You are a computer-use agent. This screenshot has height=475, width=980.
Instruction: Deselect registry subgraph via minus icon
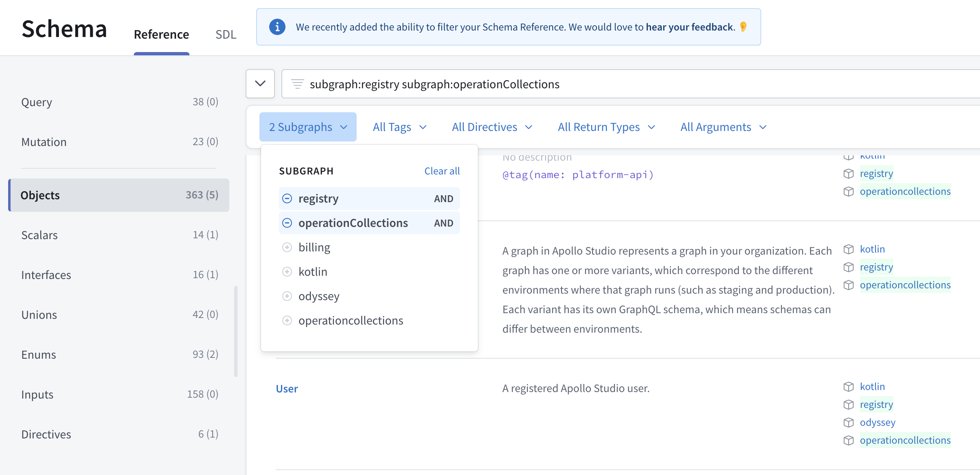[287, 198]
